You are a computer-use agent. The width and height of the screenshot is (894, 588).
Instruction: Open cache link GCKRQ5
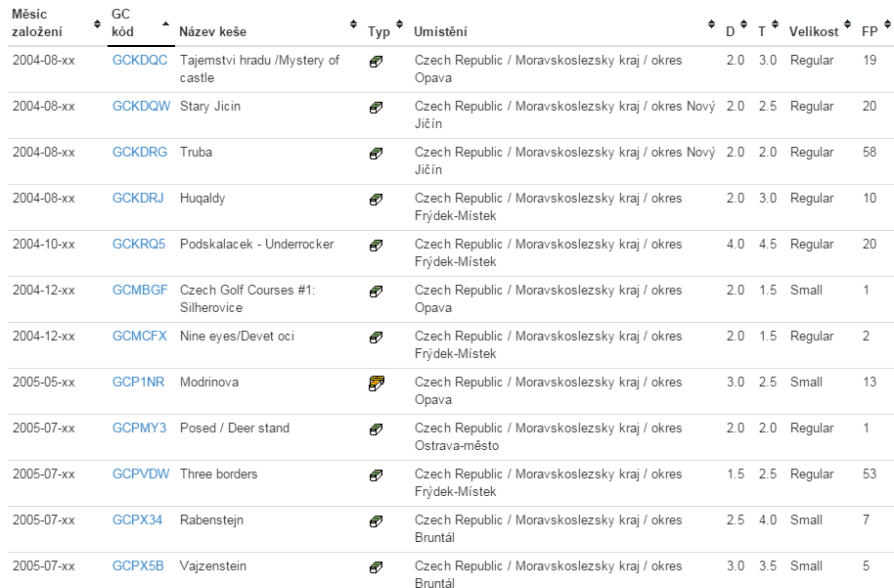coord(139,244)
